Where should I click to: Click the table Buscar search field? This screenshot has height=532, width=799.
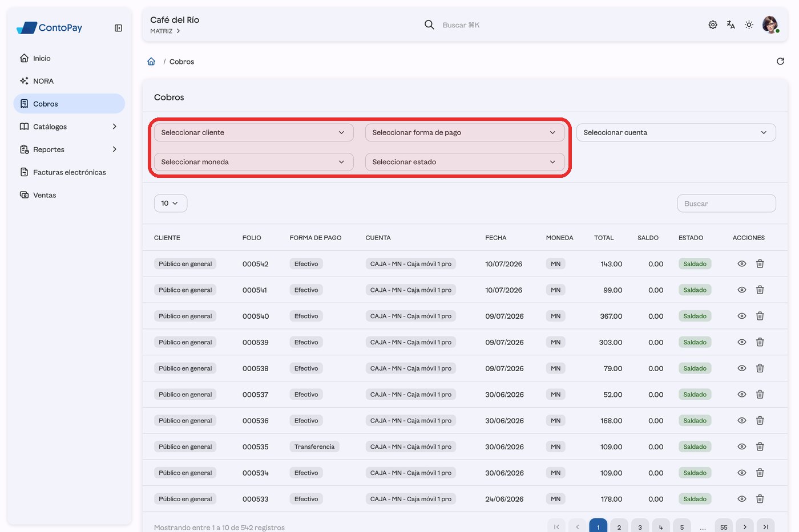pyautogui.click(x=727, y=204)
